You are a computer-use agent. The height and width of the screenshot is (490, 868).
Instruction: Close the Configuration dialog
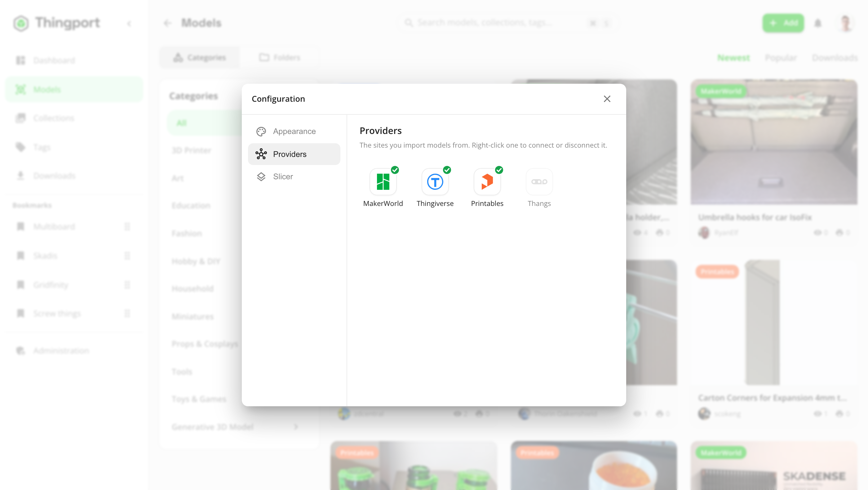(607, 99)
